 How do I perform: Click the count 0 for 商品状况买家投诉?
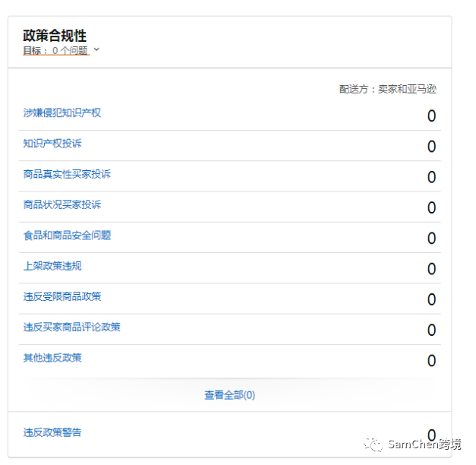point(431,208)
